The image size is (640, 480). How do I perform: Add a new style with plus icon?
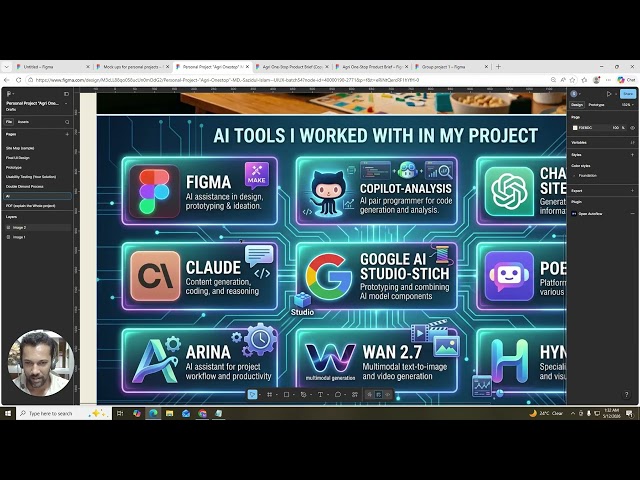click(x=632, y=155)
